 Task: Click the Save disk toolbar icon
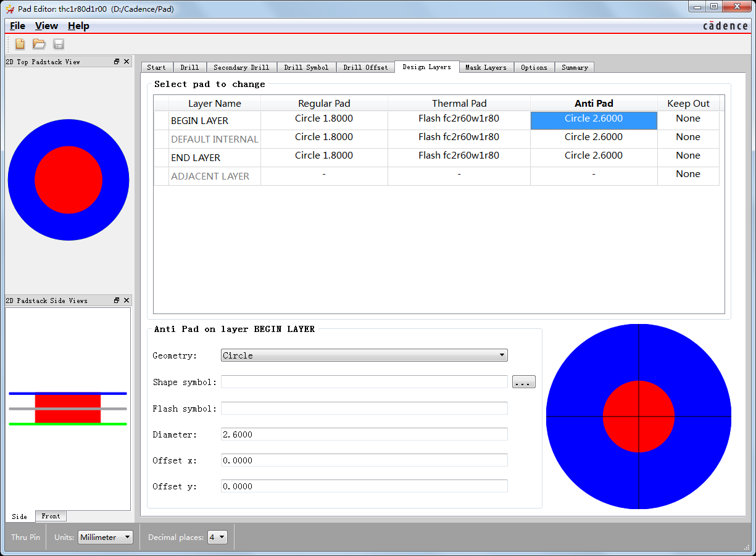tap(59, 44)
